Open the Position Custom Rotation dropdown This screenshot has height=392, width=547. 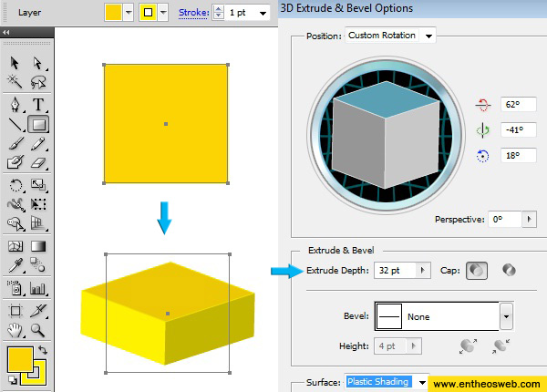[x=391, y=36]
